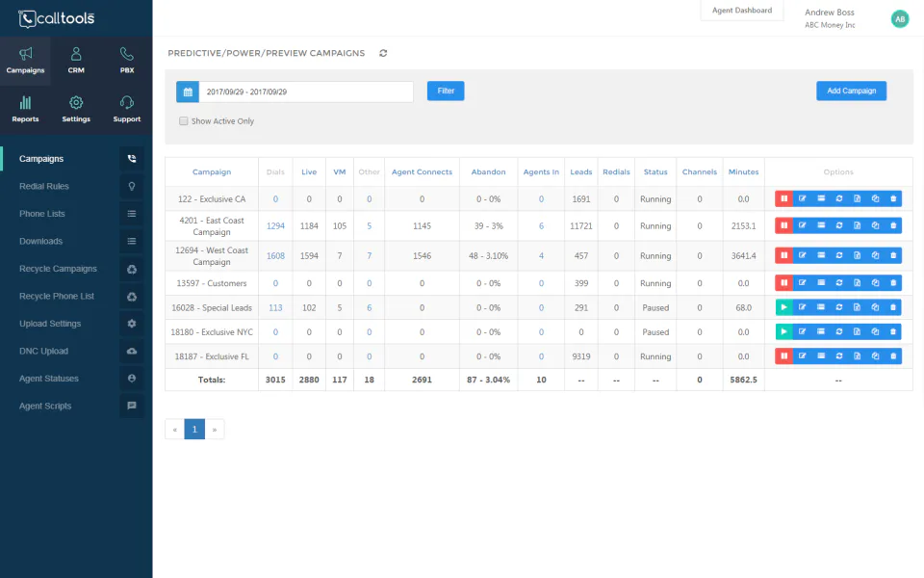Click refresh icon for 16028 - Special Leads
The width and height of the screenshot is (924, 578).
(x=838, y=307)
